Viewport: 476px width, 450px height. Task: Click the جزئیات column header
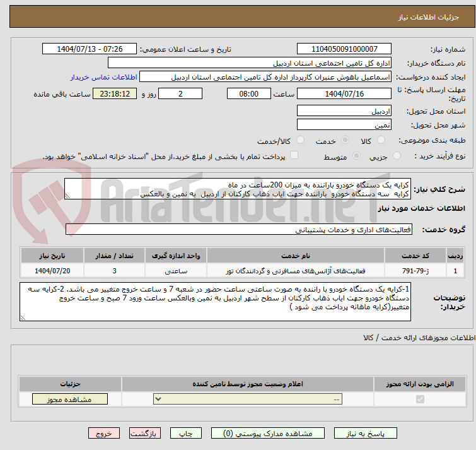tap(70, 384)
